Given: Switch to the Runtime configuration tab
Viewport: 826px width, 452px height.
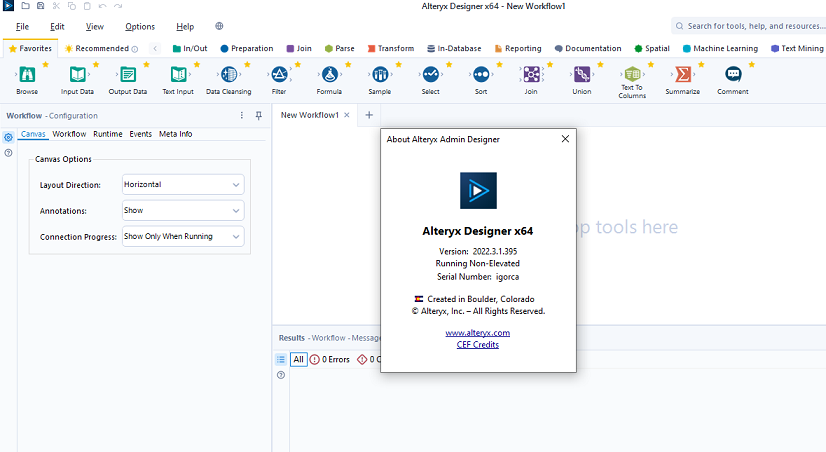Looking at the screenshot, I should 108,134.
